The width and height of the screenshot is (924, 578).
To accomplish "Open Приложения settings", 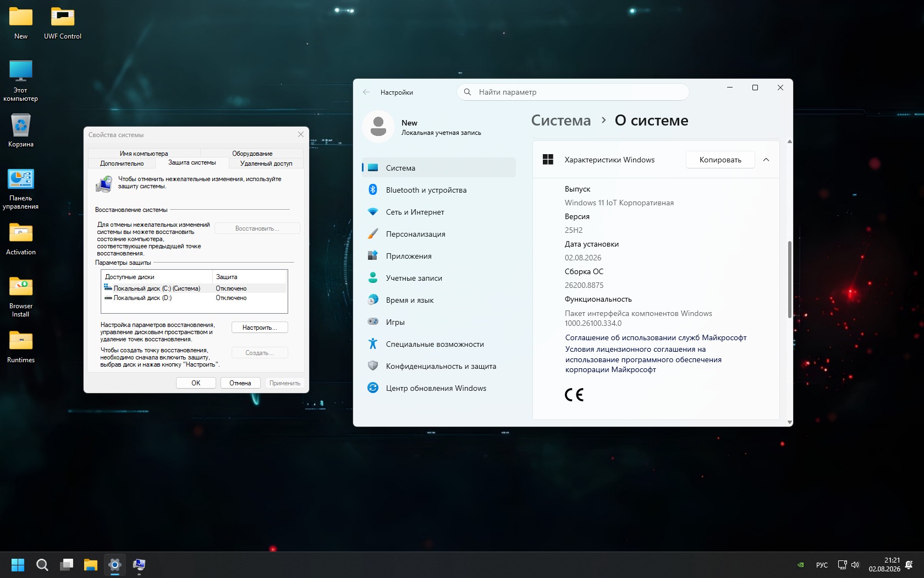I will pos(439,256).
